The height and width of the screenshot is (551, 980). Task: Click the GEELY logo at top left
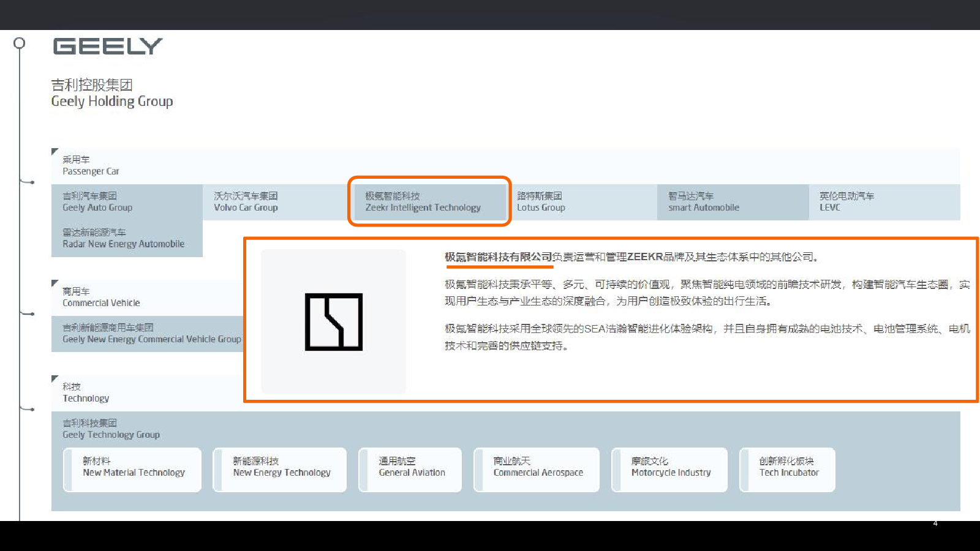pos(108,46)
